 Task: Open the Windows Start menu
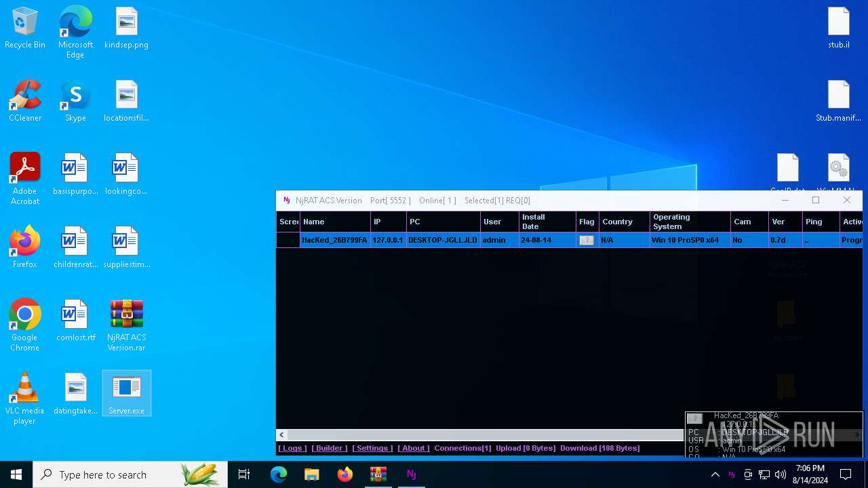pos(16,474)
